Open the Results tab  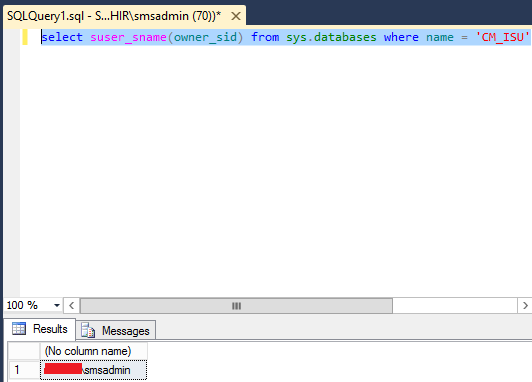click(x=40, y=329)
